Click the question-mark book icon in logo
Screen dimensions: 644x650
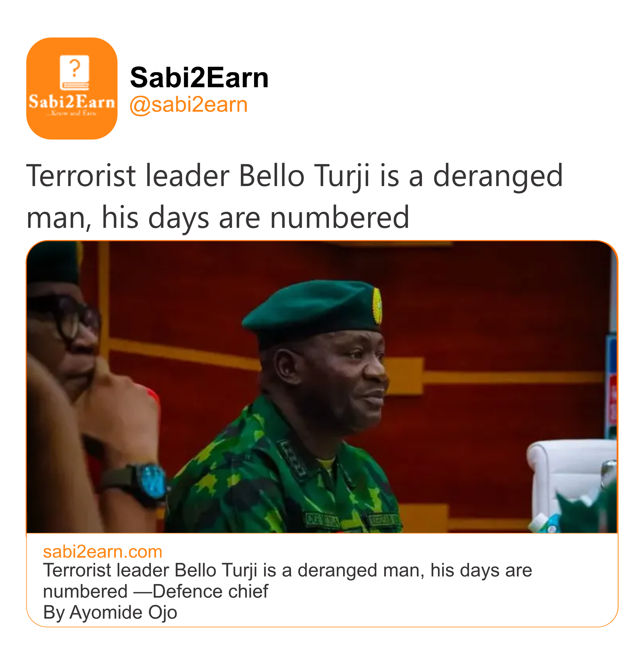[74, 72]
